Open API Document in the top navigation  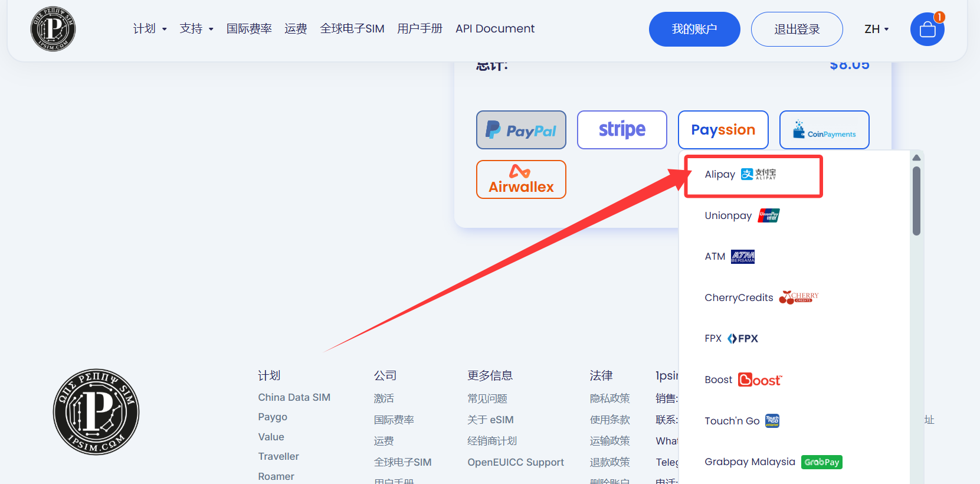(495, 29)
